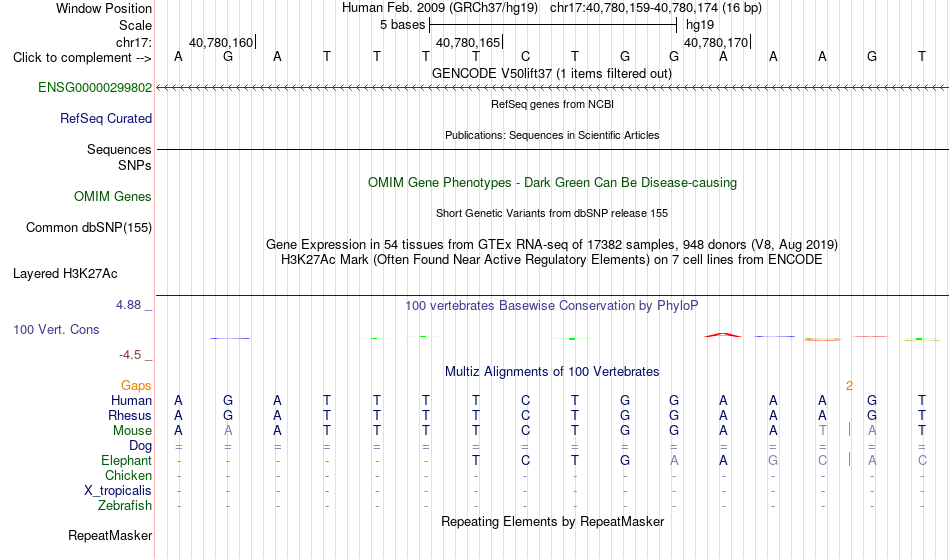Click the Window Position label
Screen dimensions: 950x559
(104, 8)
